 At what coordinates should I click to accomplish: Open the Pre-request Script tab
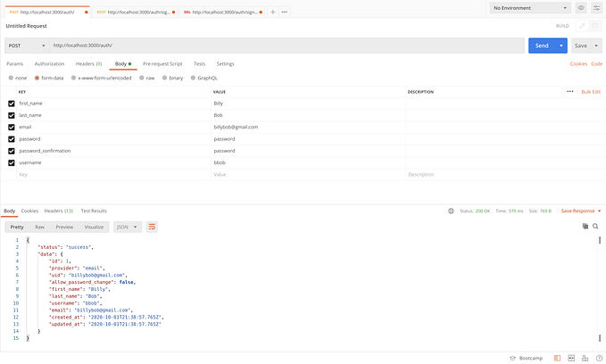pyautogui.click(x=162, y=63)
